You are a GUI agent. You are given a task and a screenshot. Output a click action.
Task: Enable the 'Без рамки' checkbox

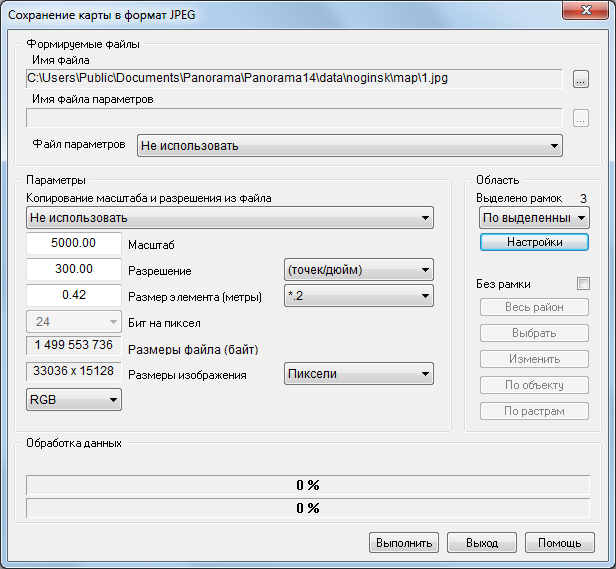click(x=583, y=283)
